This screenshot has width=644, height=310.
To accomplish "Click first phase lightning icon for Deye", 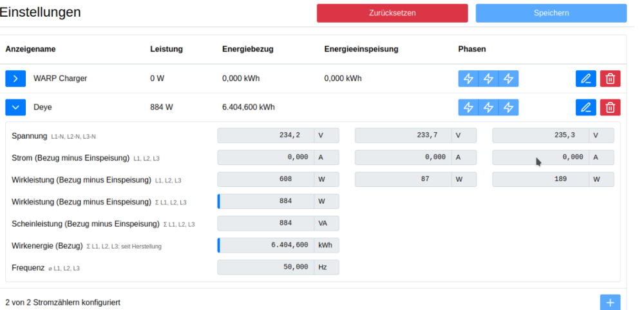I will click(468, 108).
